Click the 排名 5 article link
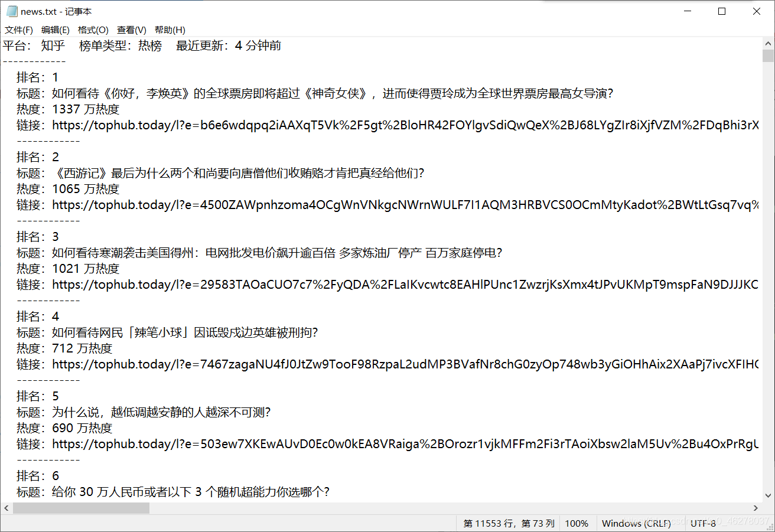Image resolution: width=775 pixels, height=532 pixels. point(384,443)
